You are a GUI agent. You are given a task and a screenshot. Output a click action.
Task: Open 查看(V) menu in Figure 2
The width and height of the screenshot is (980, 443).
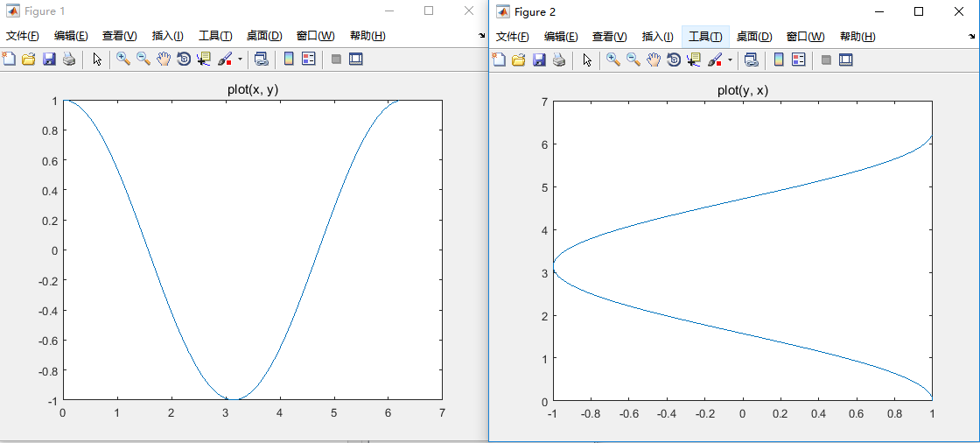609,37
